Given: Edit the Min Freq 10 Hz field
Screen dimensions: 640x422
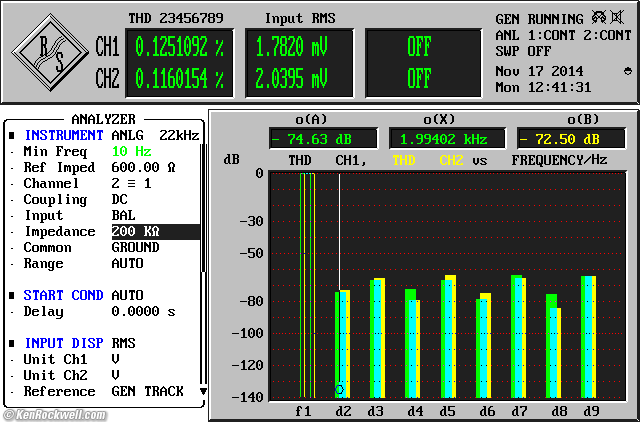Looking at the screenshot, I should 130,151.
